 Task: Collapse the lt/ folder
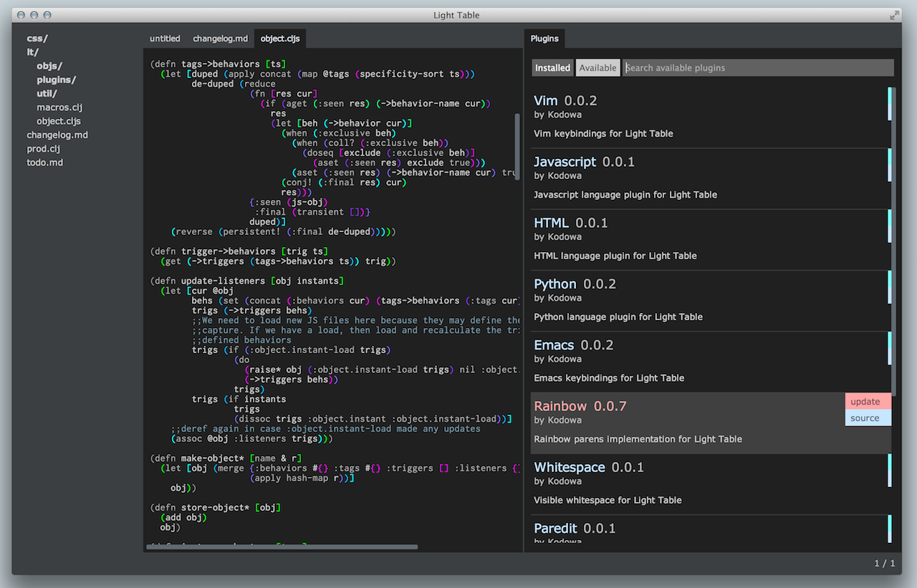pos(33,52)
